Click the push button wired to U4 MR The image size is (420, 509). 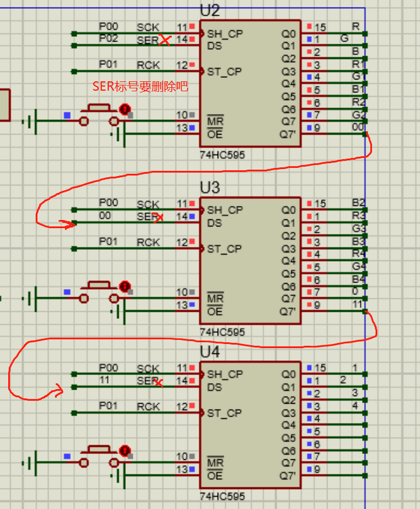click(x=99, y=456)
